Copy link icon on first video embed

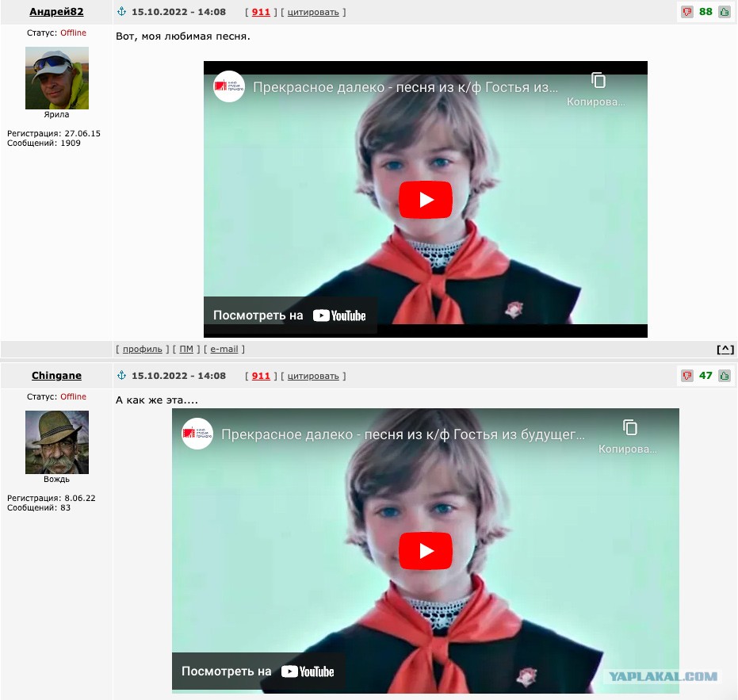click(x=598, y=81)
